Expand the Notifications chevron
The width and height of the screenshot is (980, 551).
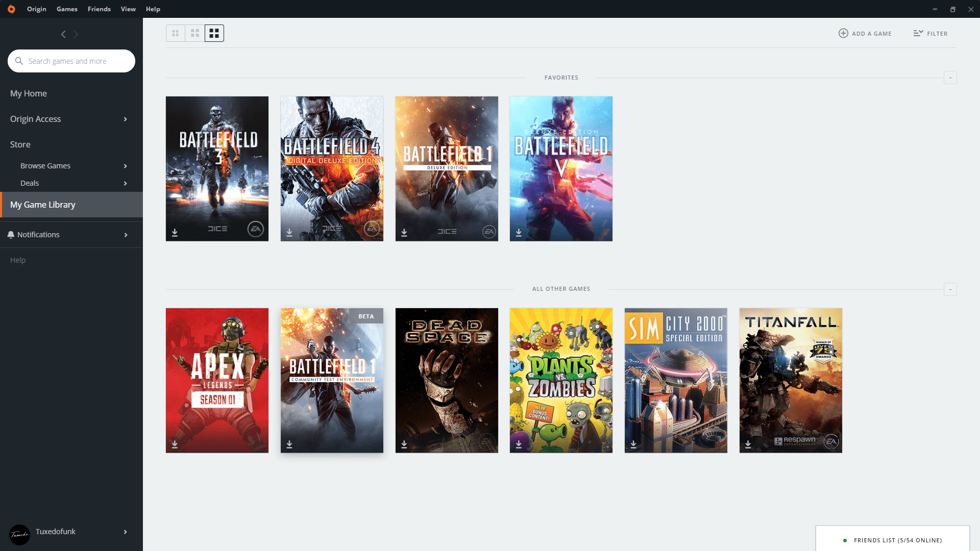tap(126, 235)
